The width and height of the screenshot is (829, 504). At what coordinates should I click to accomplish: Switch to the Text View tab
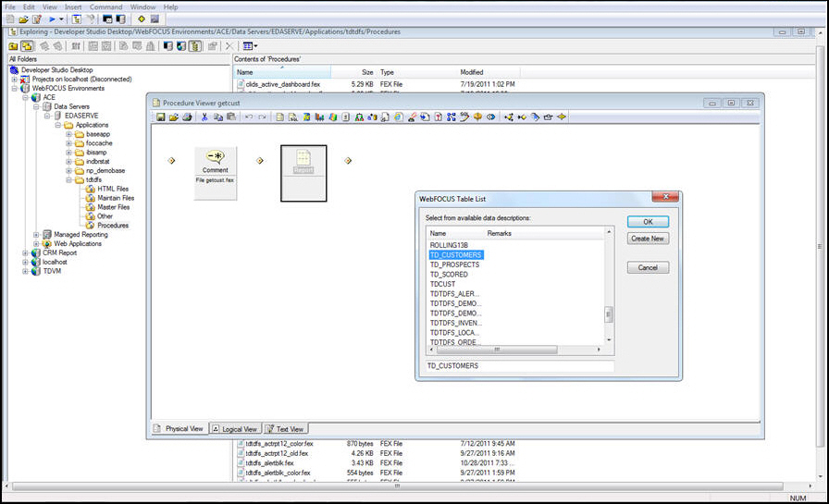coord(286,429)
